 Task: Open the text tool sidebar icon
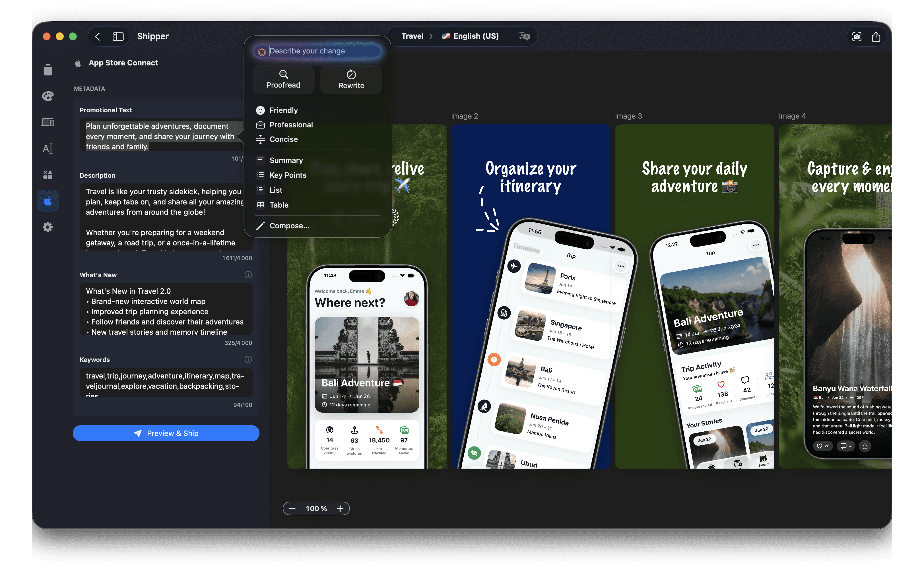48,148
